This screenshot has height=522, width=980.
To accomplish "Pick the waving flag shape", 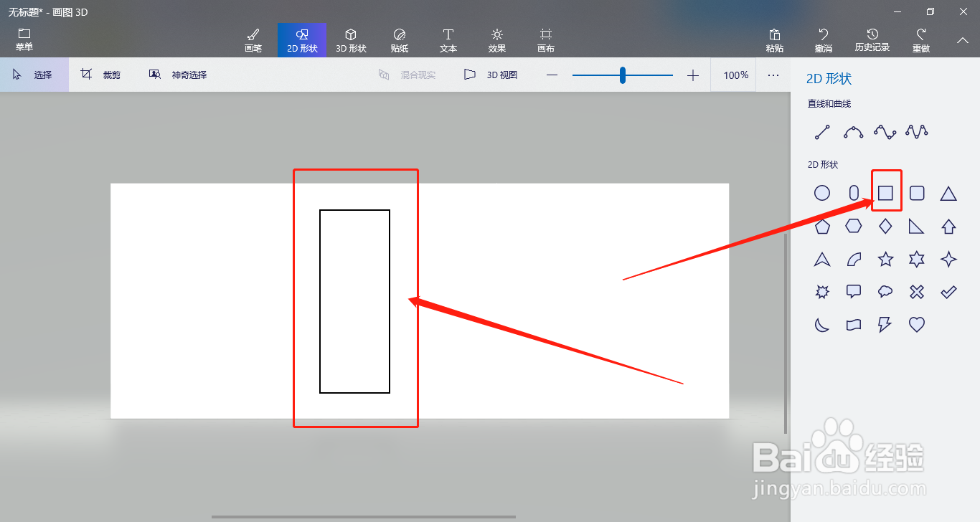I will (x=854, y=325).
